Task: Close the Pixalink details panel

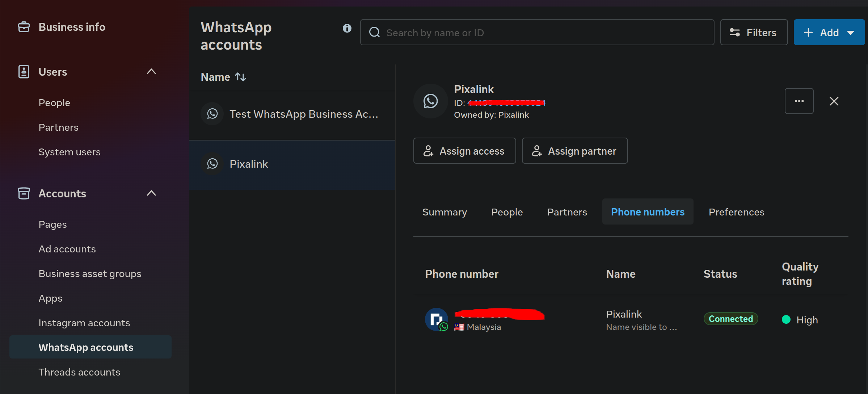Action: [834, 101]
